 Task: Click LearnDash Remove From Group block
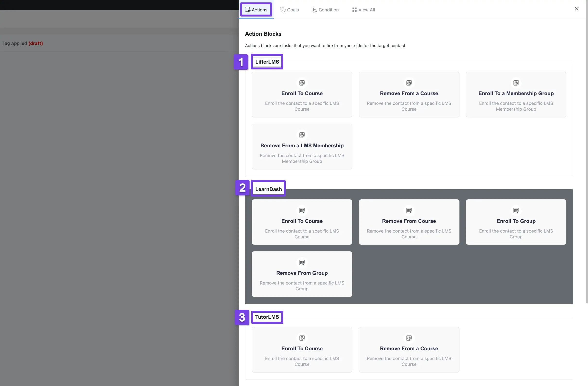pos(302,274)
